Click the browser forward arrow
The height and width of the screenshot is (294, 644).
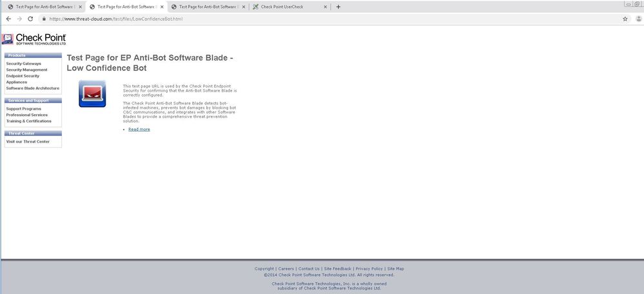click(x=20, y=19)
